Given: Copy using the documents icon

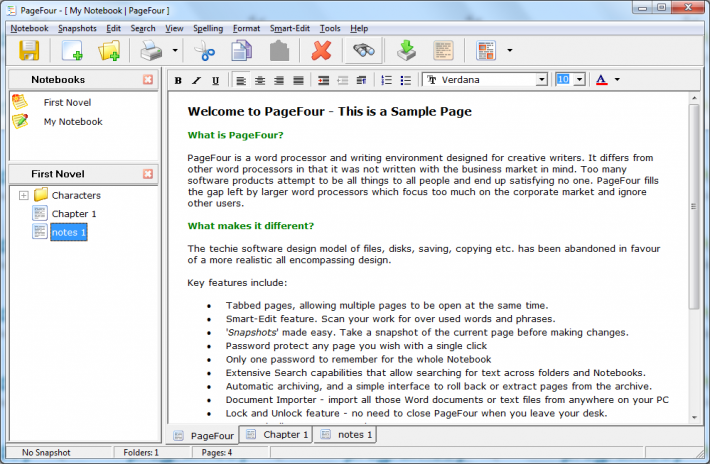Looking at the screenshot, I should [241, 50].
